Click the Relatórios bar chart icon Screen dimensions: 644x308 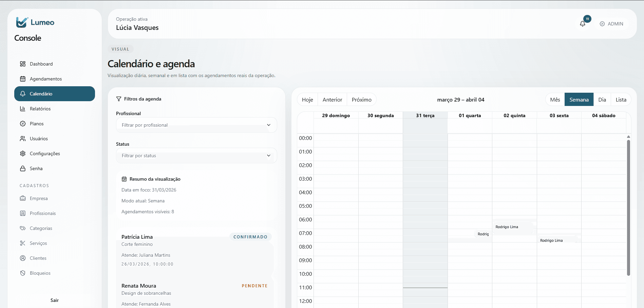pos(23,109)
